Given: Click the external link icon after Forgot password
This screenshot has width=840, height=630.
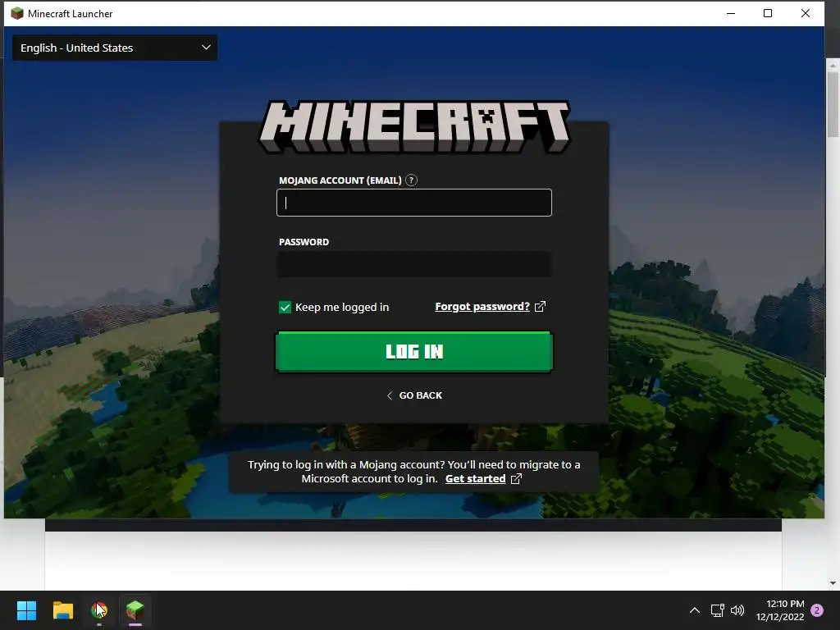Looking at the screenshot, I should (540, 307).
